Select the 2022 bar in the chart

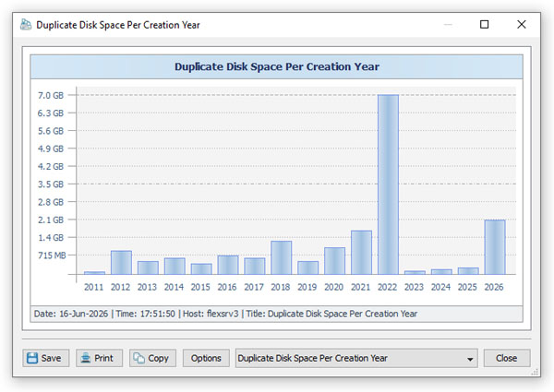click(x=388, y=184)
